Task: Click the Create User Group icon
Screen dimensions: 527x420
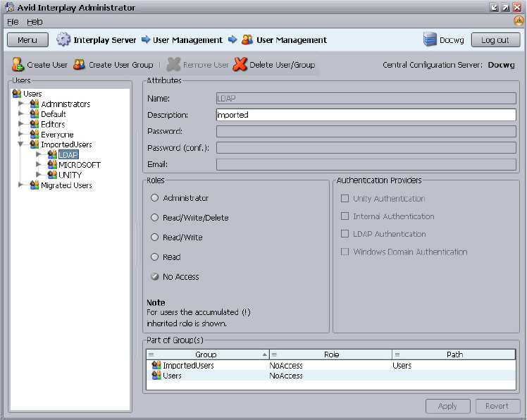Action: [x=79, y=64]
